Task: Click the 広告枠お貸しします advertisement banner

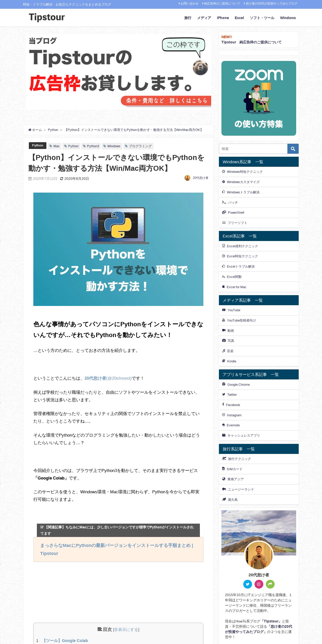Action: 118,72
